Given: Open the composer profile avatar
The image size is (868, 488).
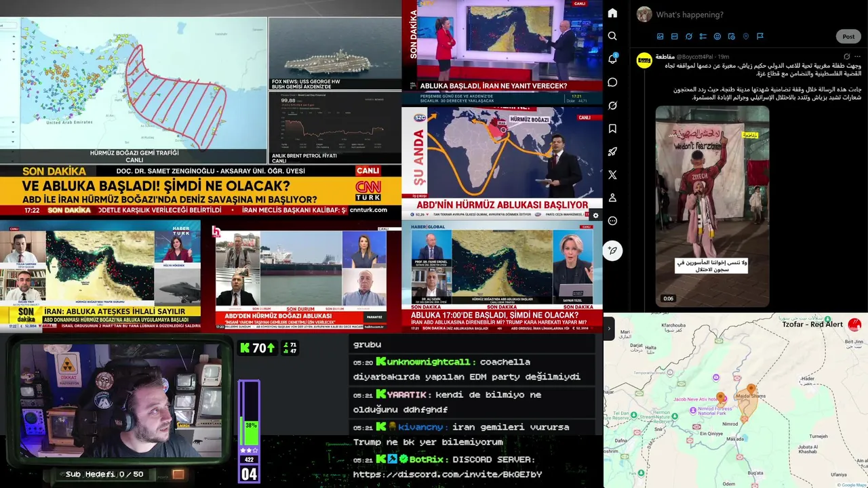Looking at the screenshot, I should (644, 14).
